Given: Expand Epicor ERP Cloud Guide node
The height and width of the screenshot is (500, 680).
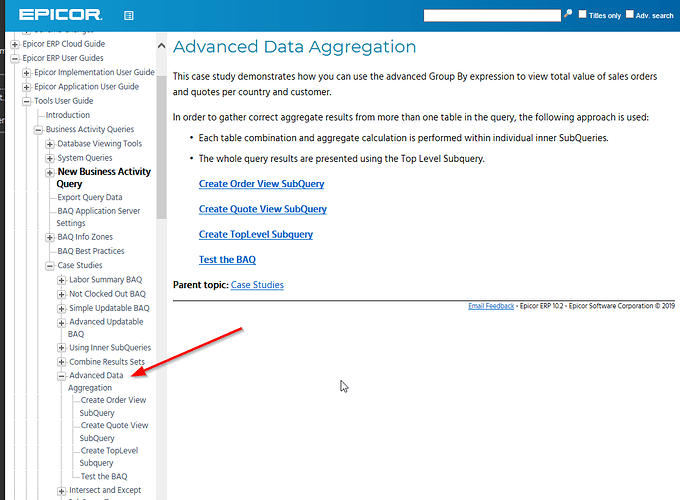Looking at the screenshot, I should (15, 44).
